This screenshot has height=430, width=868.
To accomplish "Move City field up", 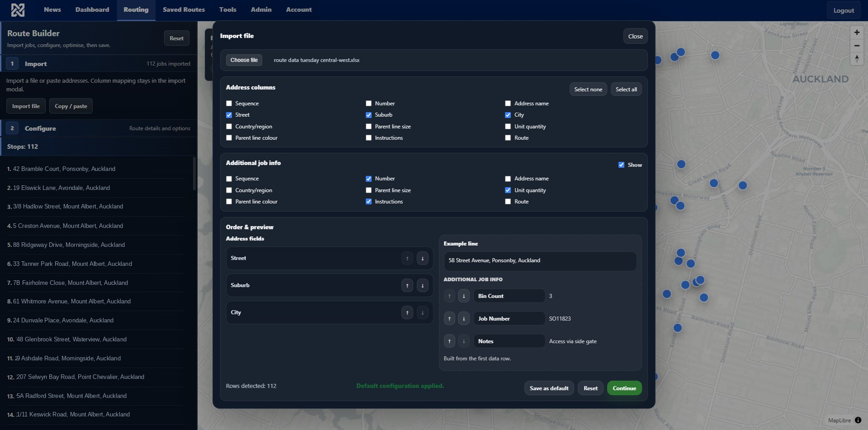I will (407, 312).
